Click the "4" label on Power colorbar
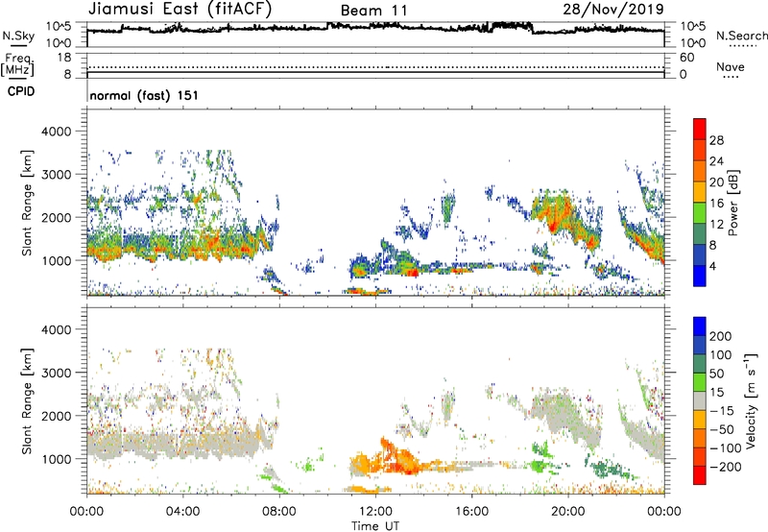The width and height of the screenshot is (768, 532). pyautogui.click(x=712, y=266)
